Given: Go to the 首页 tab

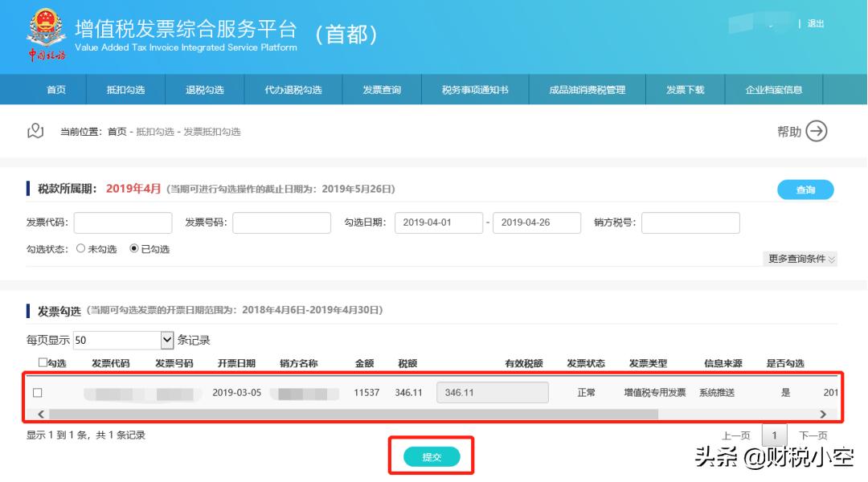Looking at the screenshot, I should (x=55, y=91).
